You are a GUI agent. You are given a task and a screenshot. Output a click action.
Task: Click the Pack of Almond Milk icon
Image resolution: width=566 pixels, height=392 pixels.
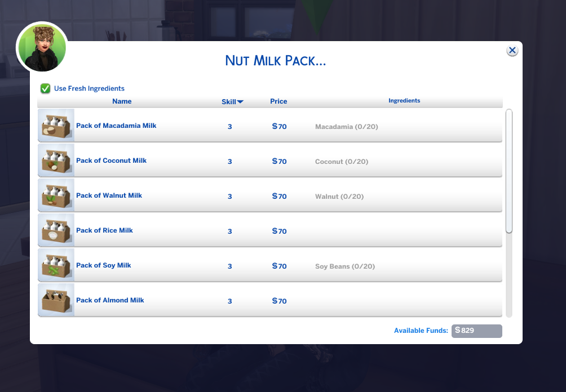[x=56, y=300]
